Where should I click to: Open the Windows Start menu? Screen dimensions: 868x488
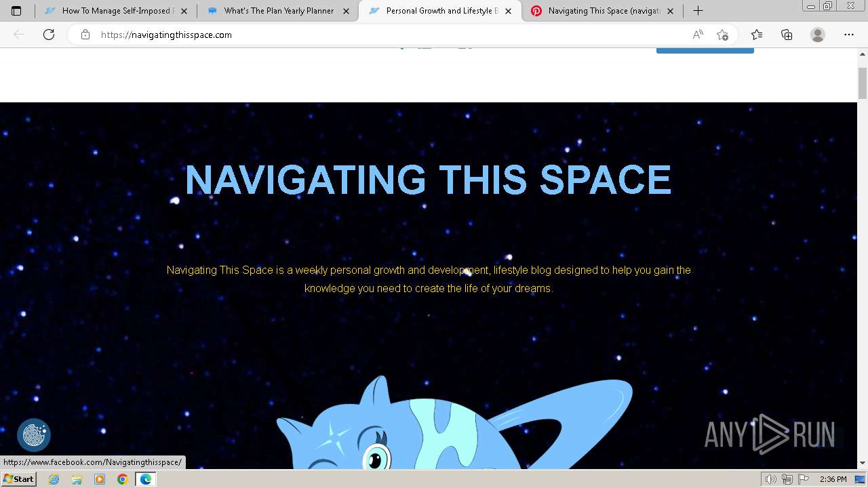coord(18,479)
